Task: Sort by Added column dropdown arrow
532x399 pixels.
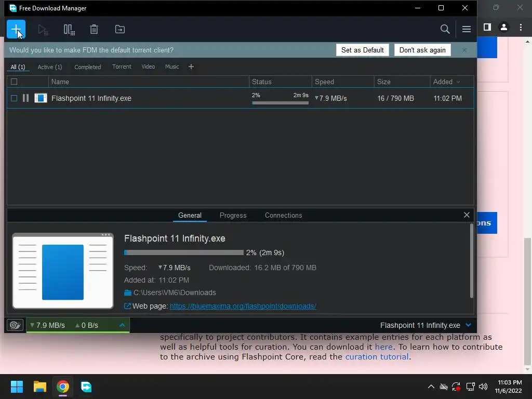Action: click(x=458, y=82)
